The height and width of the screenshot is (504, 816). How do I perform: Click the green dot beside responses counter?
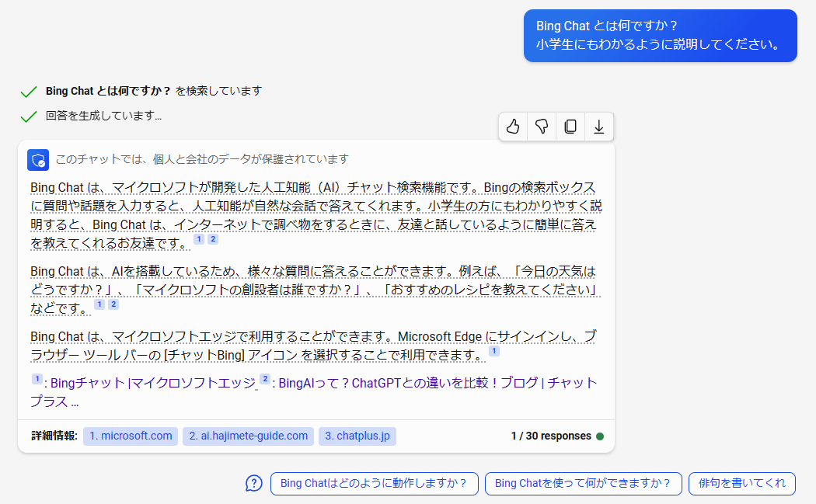pyautogui.click(x=600, y=436)
